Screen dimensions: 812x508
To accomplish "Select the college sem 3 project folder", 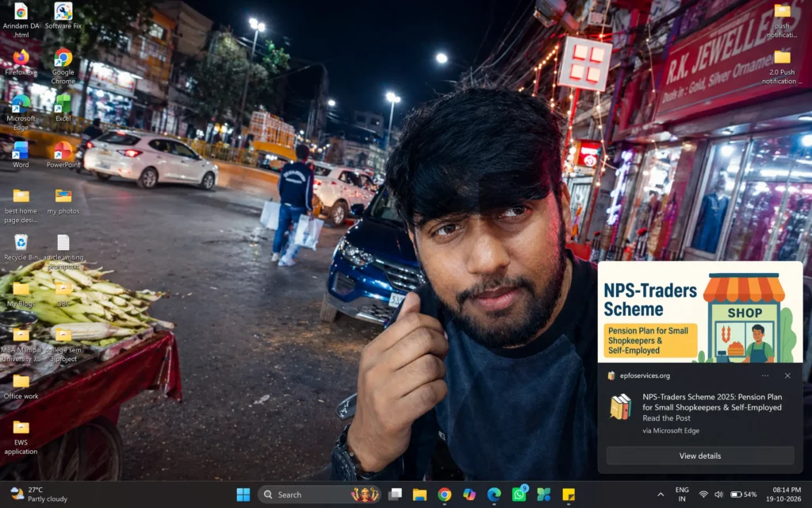I will (x=63, y=344).
